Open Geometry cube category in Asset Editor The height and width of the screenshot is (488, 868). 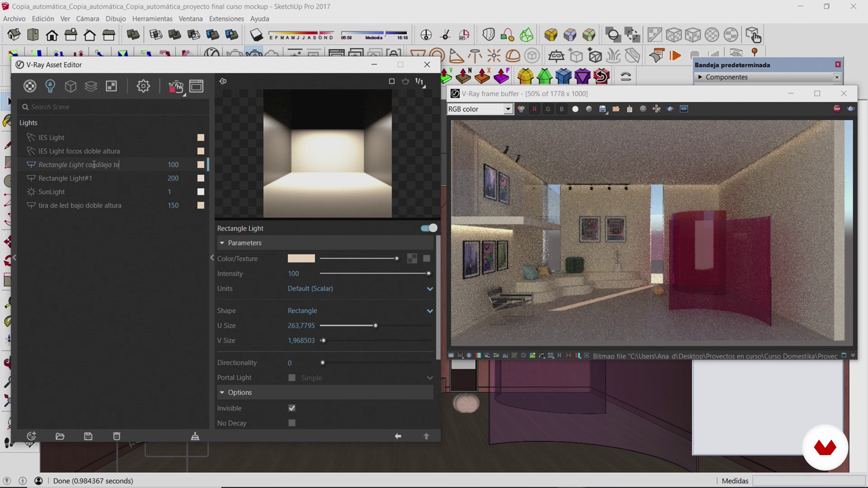pos(71,86)
